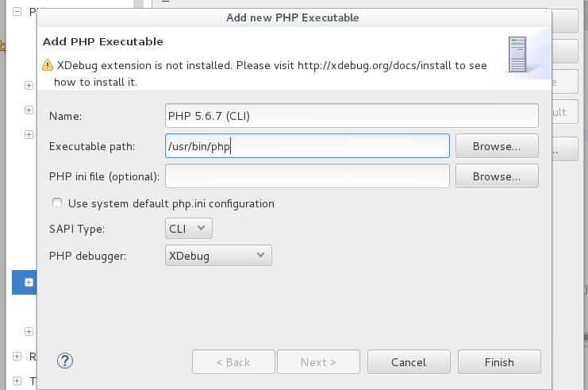The image size is (588, 390).
Task: Open the PHP debugger XDebug dropdown
Action: pos(218,255)
